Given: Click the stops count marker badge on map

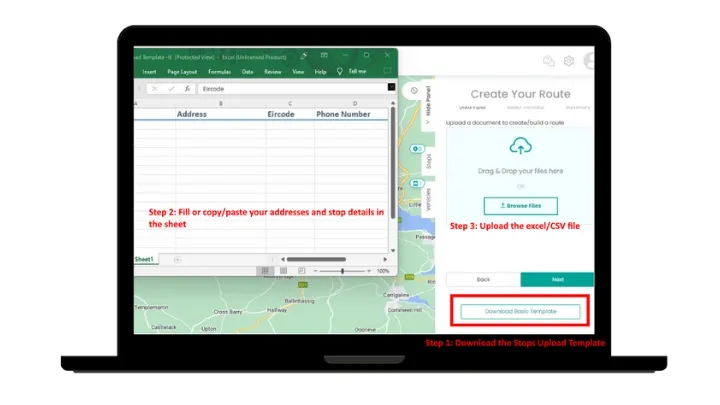Looking at the screenshot, I should [416, 149].
